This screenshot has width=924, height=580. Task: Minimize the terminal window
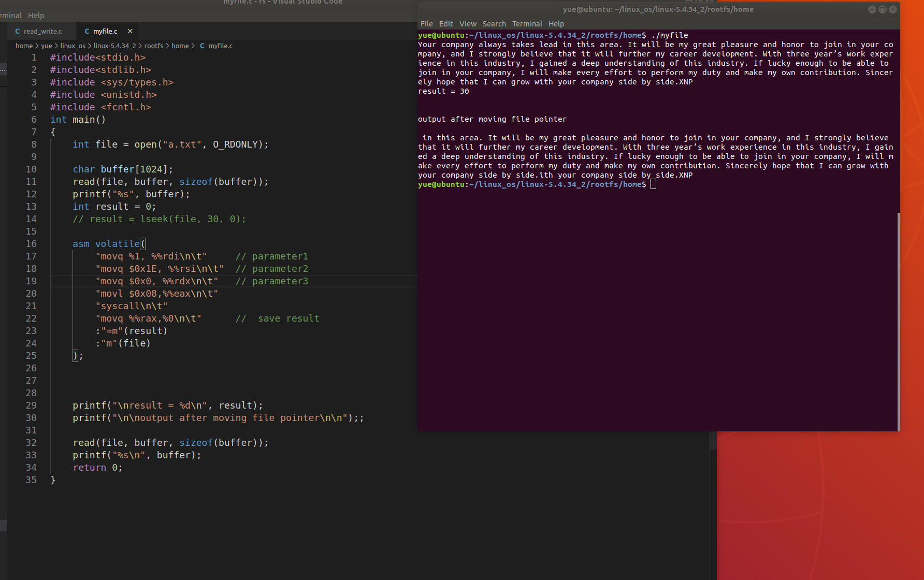(x=872, y=9)
